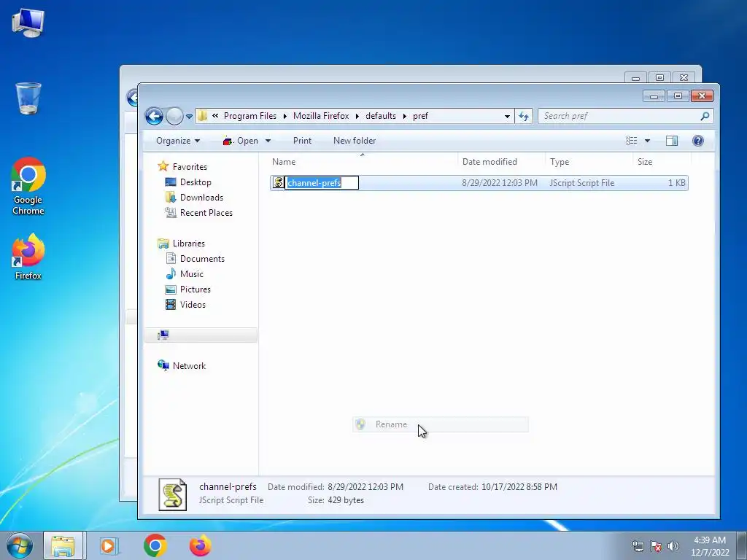Viewport: 747px width, 560px height.
Task: Click the greyed Forward navigation arrow
Action: point(174,116)
